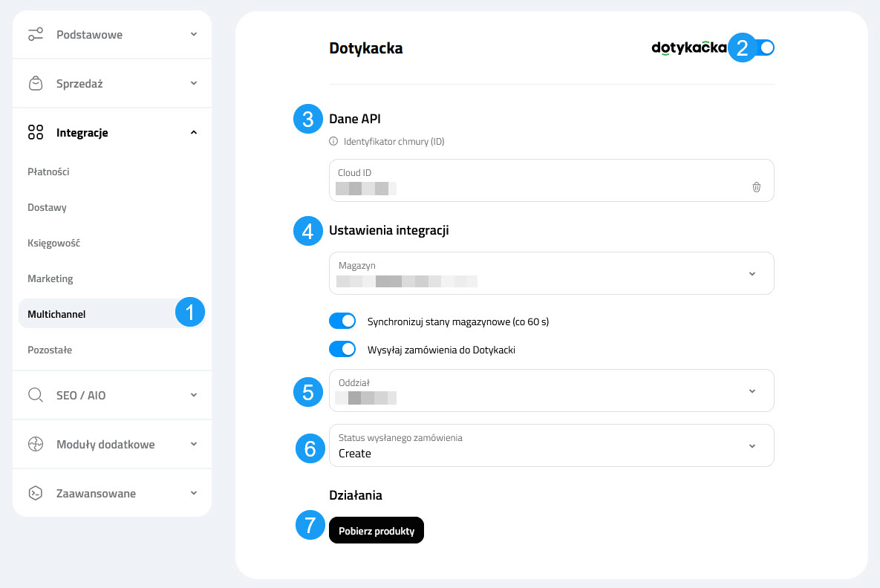This screenshot has width=880, height=588.
Task: Click the grid icon next to Integracje
Action: pyautogui.click(x=35, y=132)
